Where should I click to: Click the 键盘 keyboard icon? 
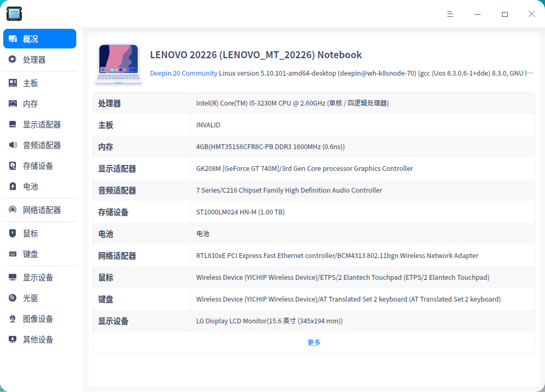13,254
